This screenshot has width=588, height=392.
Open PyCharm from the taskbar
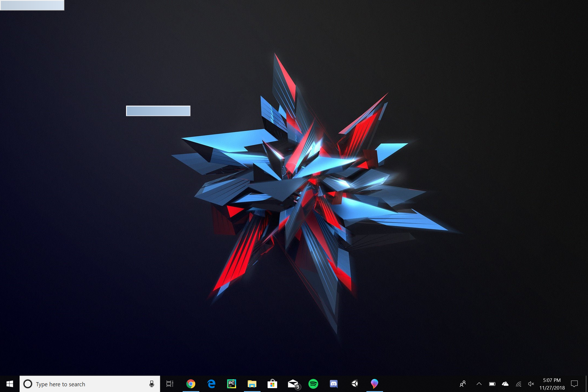pyautogui.click(x=232, y=384)
